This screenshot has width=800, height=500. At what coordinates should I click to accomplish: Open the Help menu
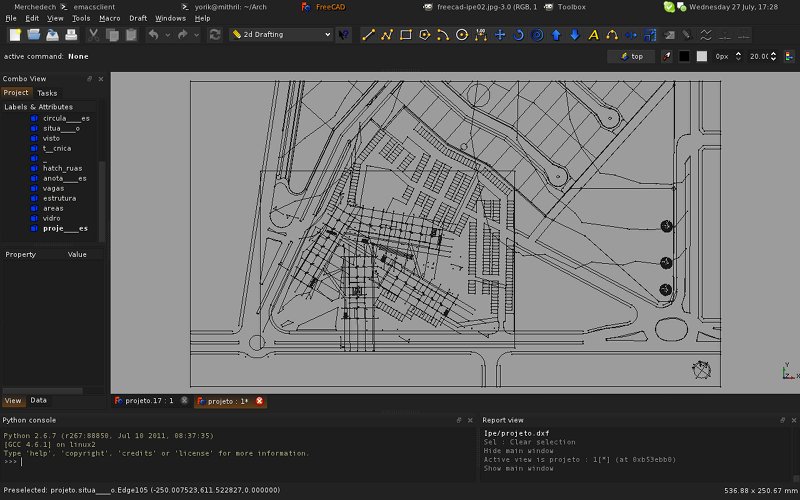tap(202, 18)
